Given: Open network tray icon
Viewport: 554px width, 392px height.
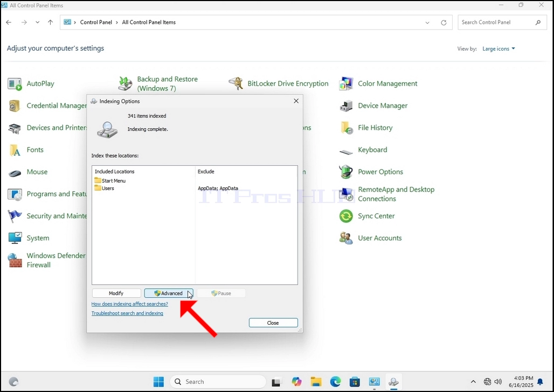Looking at the screenshot, I should (488, 382).
